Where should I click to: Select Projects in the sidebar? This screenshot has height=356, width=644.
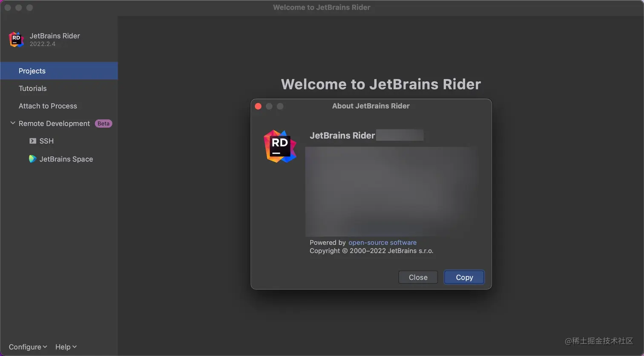59,71
